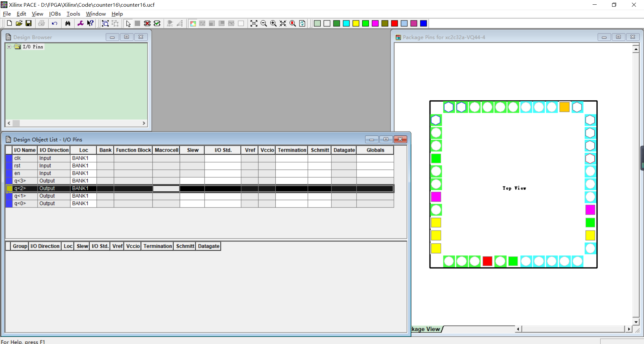Expand the I/O Pins tree node
644x344 pixels.
click(9, 47)
